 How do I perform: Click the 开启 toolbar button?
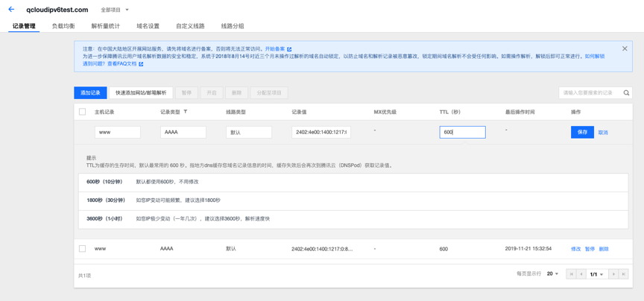pos(212,93)
